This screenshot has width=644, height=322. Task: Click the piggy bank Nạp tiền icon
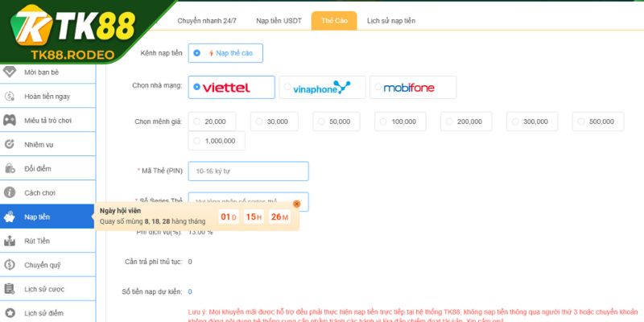pyautogui.click(x=10, y=217)
